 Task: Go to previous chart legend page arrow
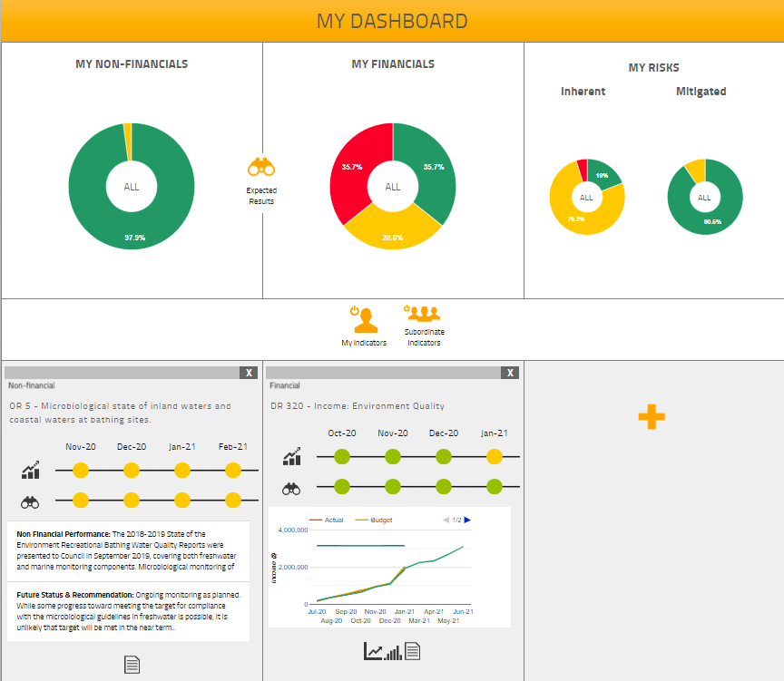[x=446, y=520]
